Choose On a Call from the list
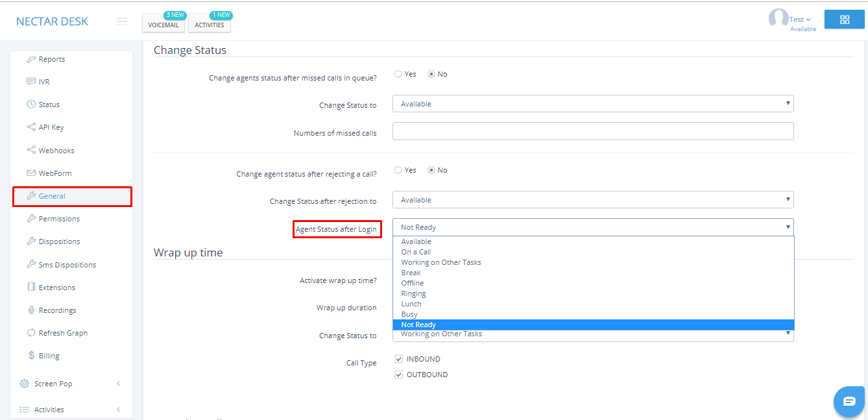The image size is (868, 420). click(593, 252)
